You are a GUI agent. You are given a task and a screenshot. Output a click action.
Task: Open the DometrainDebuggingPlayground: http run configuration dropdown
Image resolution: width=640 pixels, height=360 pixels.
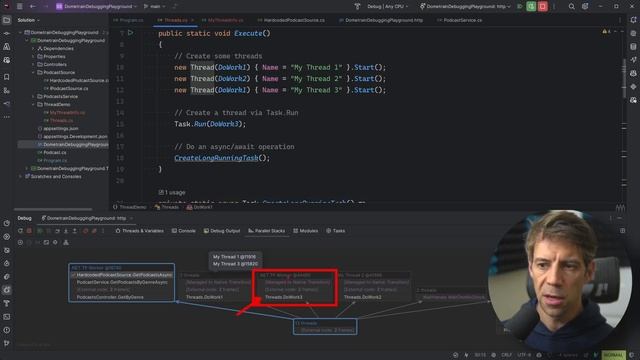click(x=466, y=7)
